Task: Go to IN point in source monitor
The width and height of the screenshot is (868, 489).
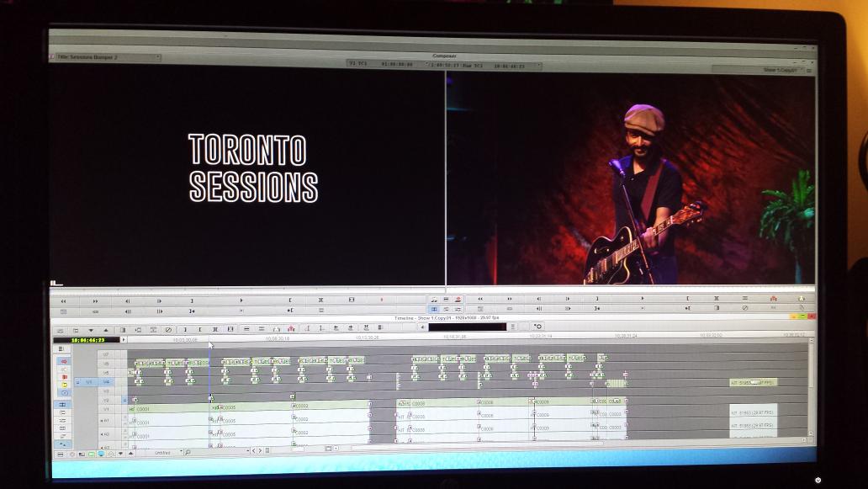Action: 290,311
